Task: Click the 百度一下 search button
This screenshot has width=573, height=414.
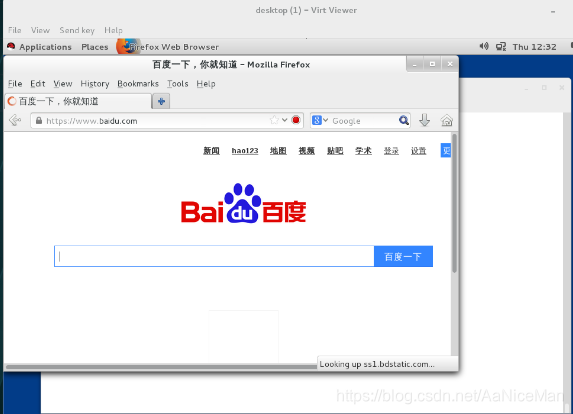Action: click(x=403, y=257)
